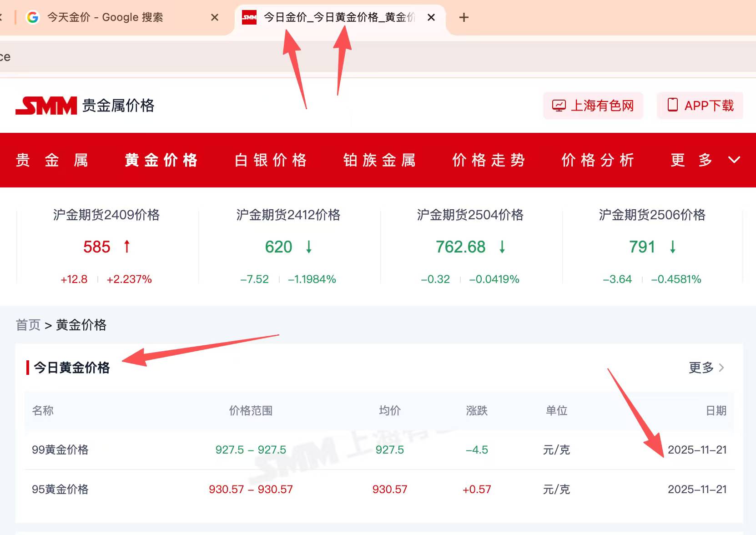Click the 585 price value

97,247
